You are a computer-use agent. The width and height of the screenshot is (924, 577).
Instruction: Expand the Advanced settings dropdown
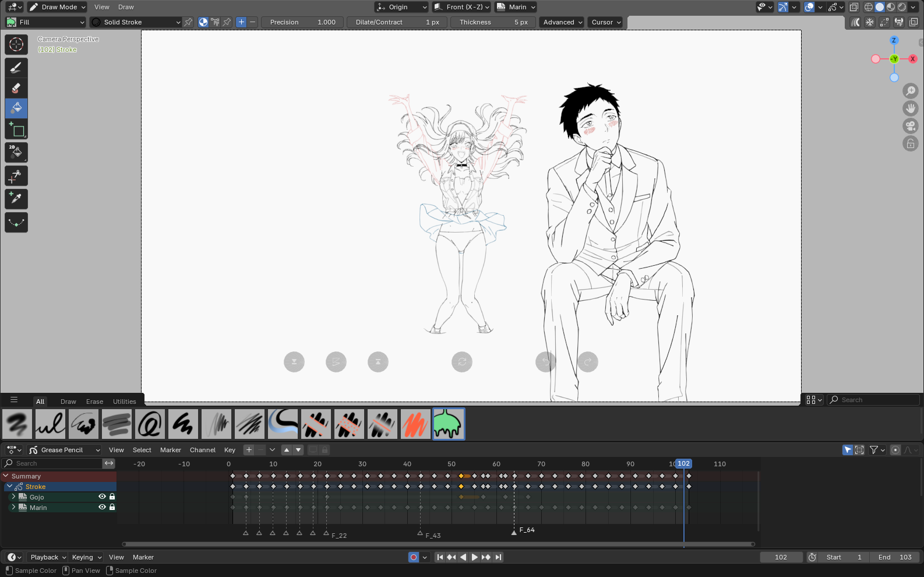pyautogui.click(x=562, y=22)
